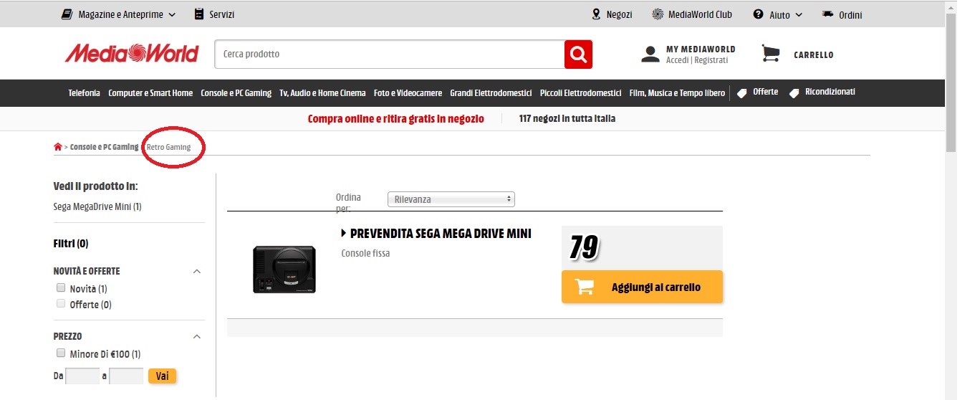
Task: Focus the minimum price Da field
Action: tap(82, 376)
